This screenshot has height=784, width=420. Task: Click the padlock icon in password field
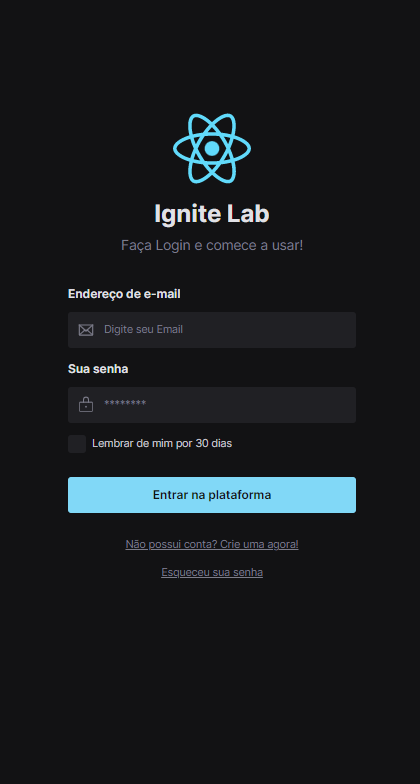tap(86, 404)
